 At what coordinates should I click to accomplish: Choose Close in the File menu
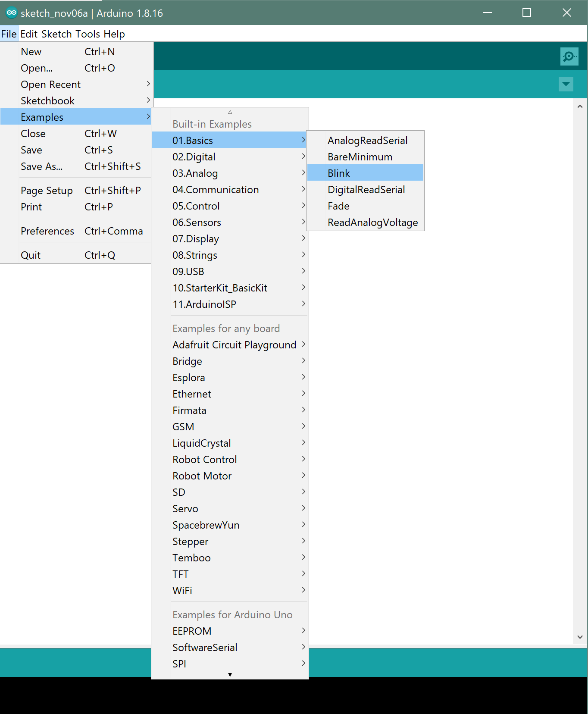click(76, 134)
